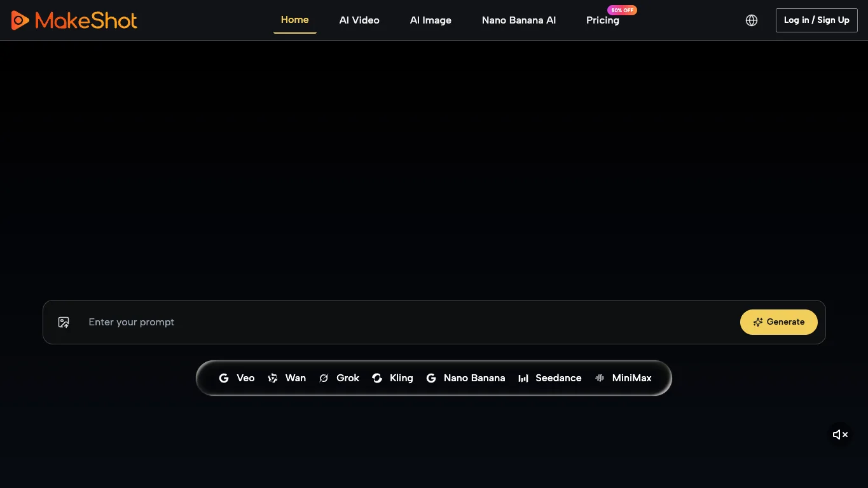Click the 50% OFF badge

point(622,10)
